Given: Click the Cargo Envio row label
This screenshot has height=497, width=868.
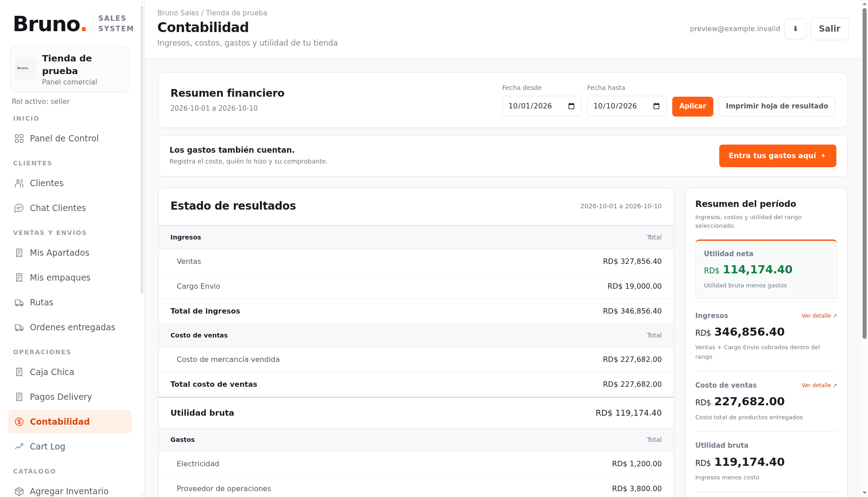Looking at the screenshot, I should 198,286.
